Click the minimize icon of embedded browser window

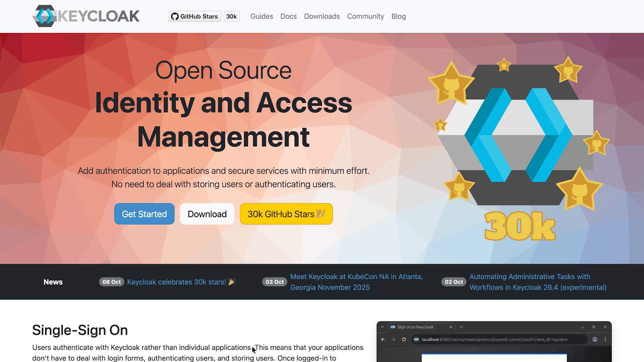pyautogui.click(x=582, y=327)
